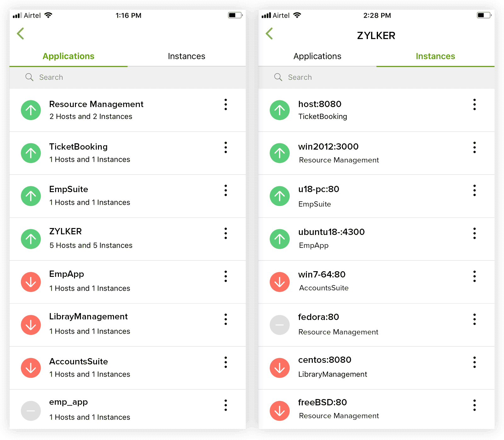
Task: Tap '5 Hosts and 5 Instances' text
Action: pos(91,245)
